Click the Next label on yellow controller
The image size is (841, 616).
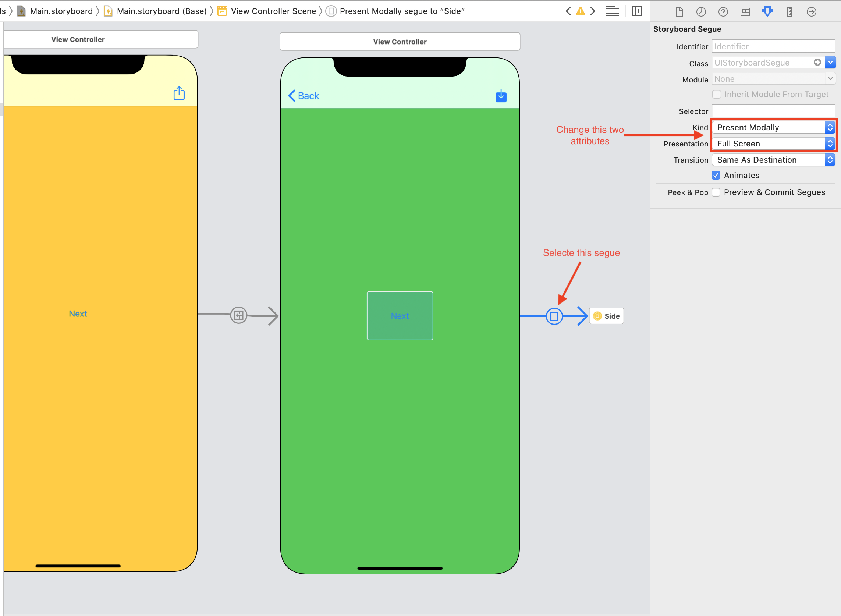click(x=78, y=314)
